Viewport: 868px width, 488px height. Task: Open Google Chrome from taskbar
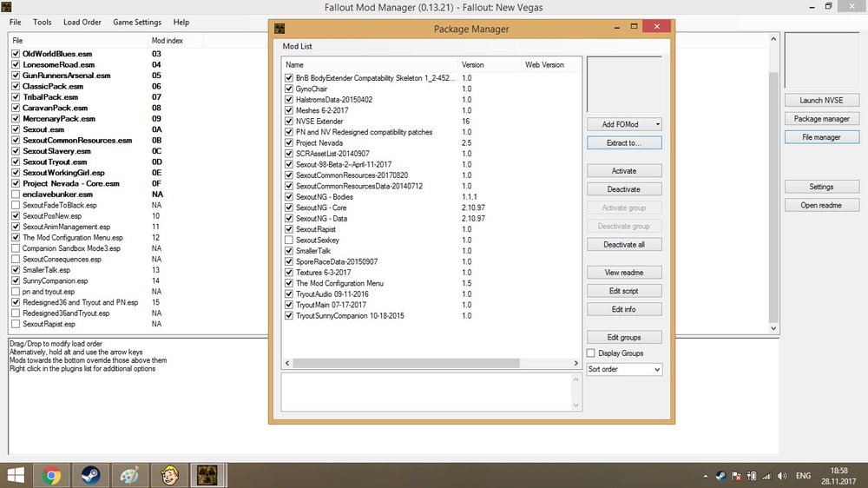click(x=51, y=475)
